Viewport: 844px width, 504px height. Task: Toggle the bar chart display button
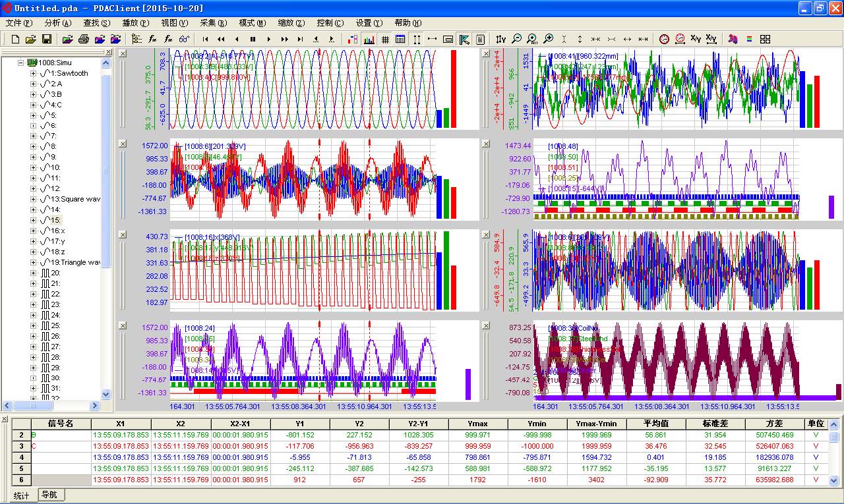coord(369,40)
